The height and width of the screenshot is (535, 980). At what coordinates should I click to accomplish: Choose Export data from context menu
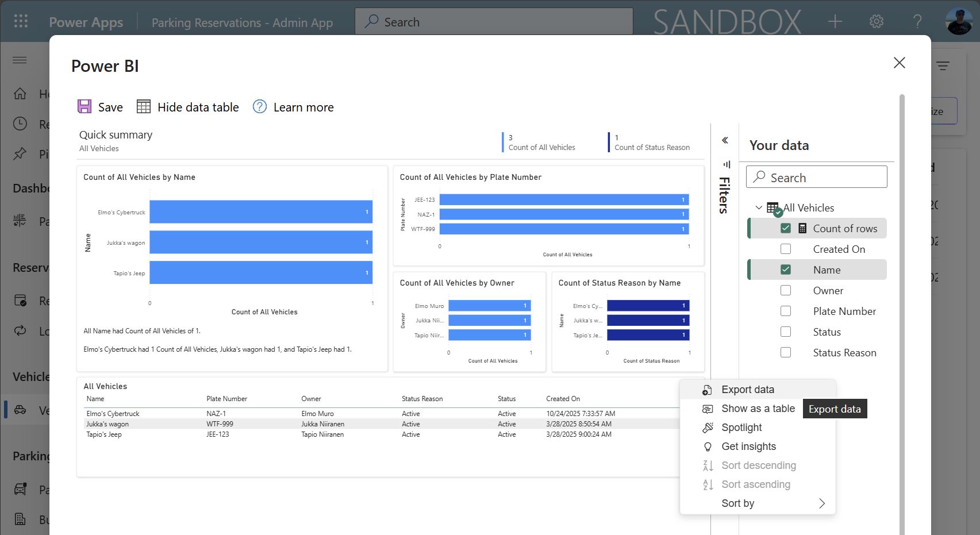tap(747, 390)
